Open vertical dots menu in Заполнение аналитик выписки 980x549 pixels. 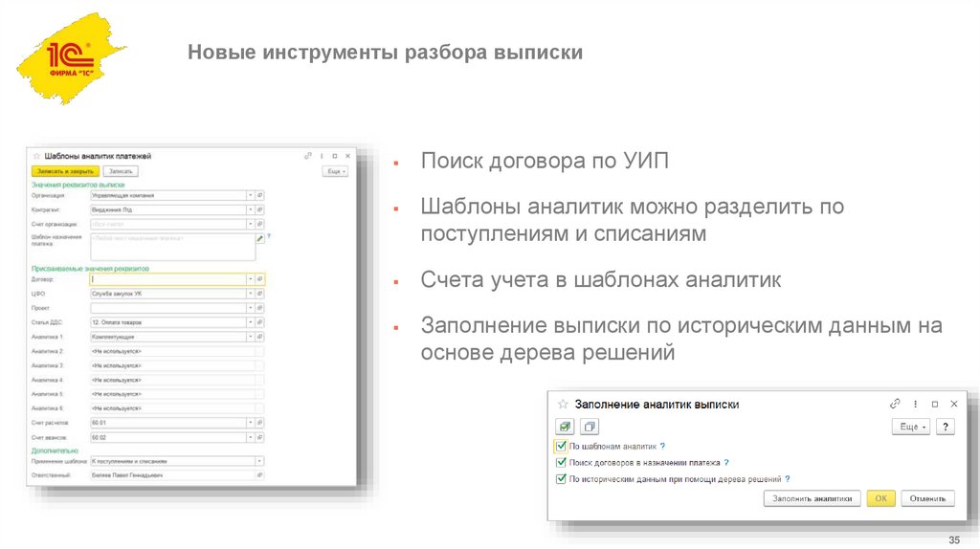[x=915, y=405]
